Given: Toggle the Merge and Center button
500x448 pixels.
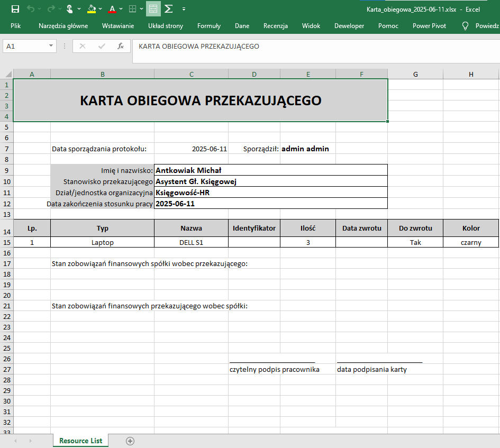Looking at the screenshot, I should tap(153, 9).
